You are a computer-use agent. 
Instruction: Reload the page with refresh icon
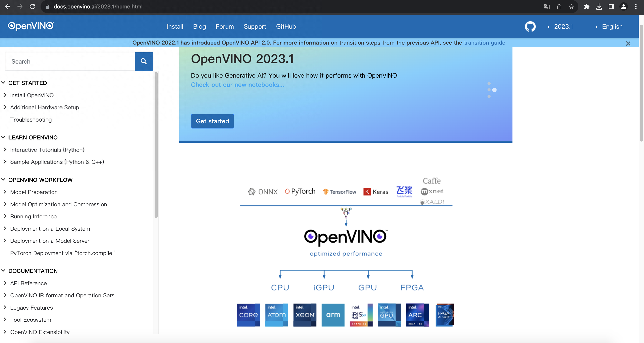(32, 7)
